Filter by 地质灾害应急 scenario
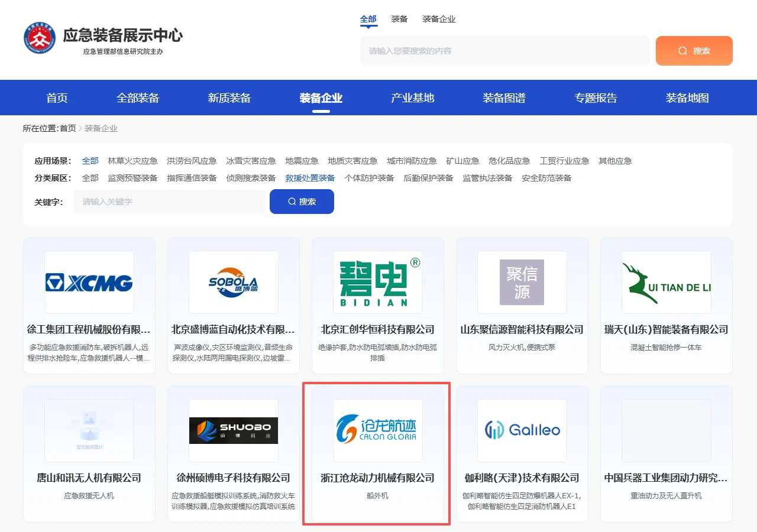The height and width of the screenshot is (532, 757). 353,161
